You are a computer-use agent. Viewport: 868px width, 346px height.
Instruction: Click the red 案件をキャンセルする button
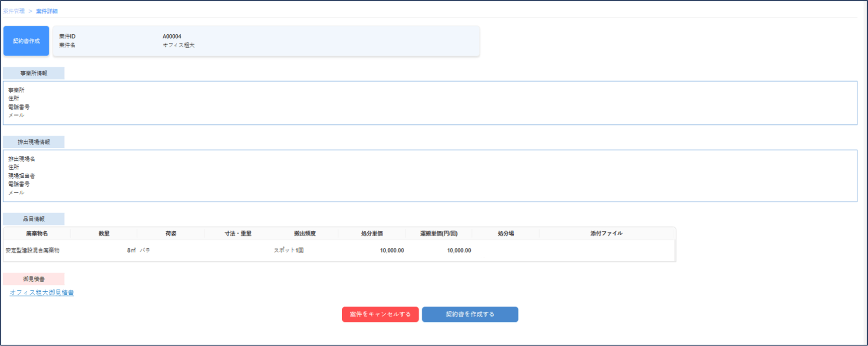(x=380, y=314)
